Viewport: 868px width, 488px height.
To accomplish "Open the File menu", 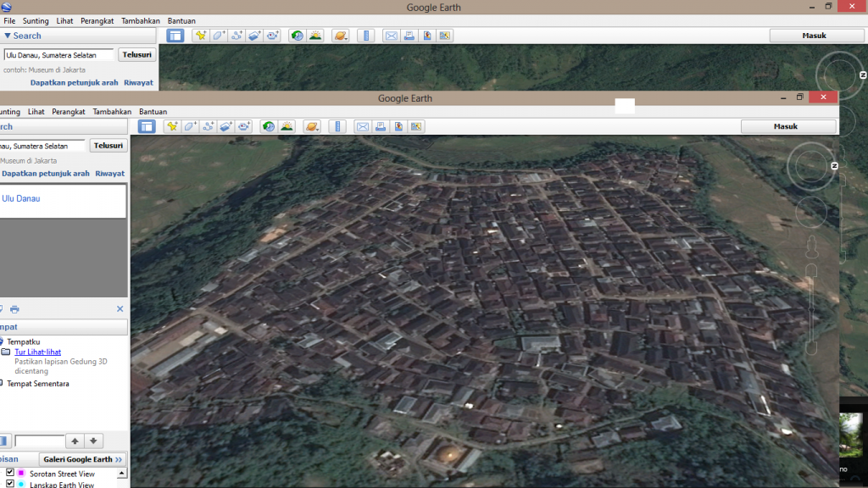I will [x=9, y=20].
